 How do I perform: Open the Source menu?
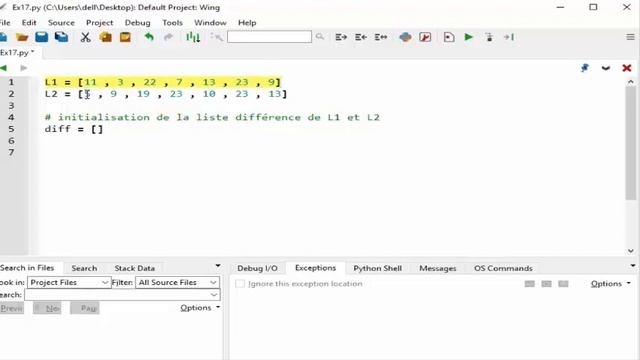tap(61, 23)
